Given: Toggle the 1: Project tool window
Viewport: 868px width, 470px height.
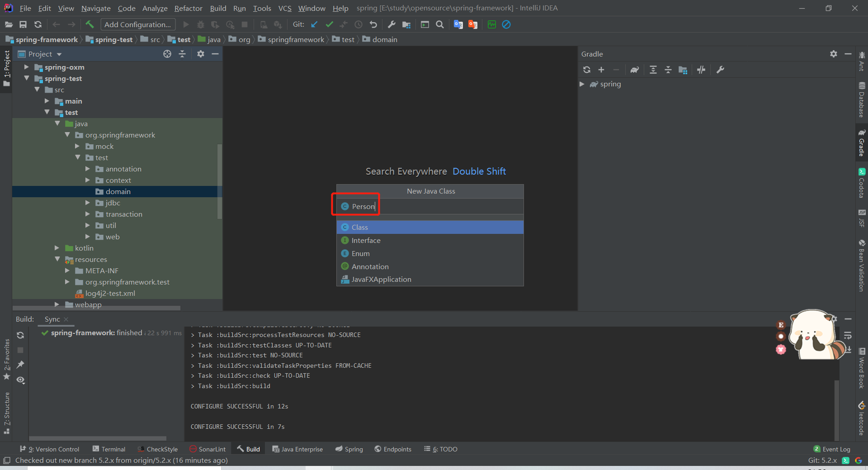Looking at the screenshot, I should 6,69.
